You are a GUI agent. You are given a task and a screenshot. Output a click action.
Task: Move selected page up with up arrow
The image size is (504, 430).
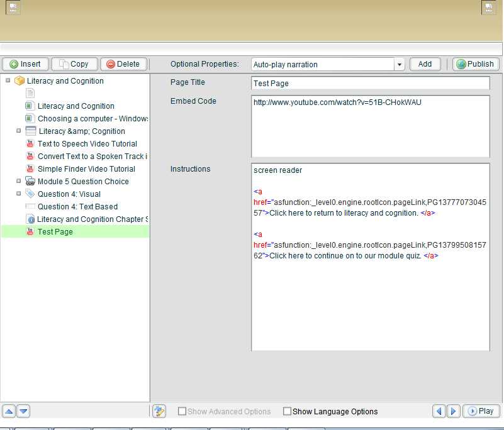tap(9, 411)
